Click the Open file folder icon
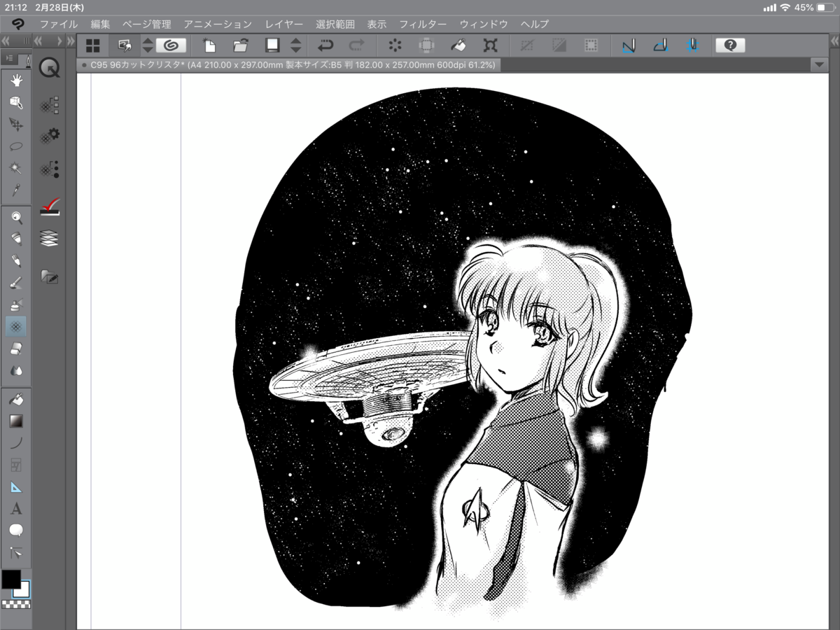 point(241,45)
